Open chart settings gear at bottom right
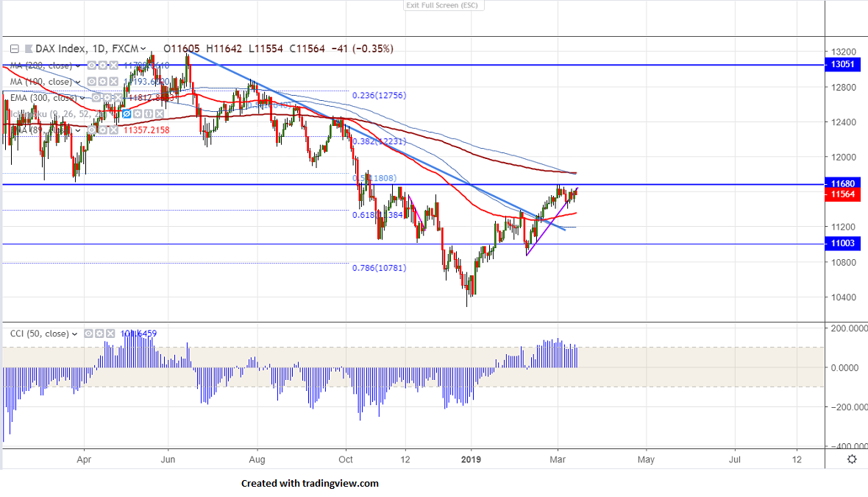This screenshot has width=868, height=497. click(x=852, y=459)
